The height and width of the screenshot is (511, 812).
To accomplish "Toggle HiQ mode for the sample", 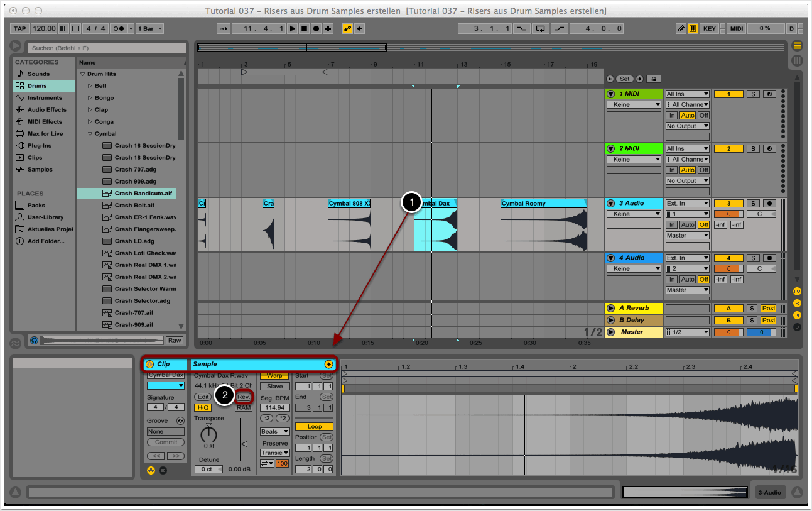I will (203, 407).
